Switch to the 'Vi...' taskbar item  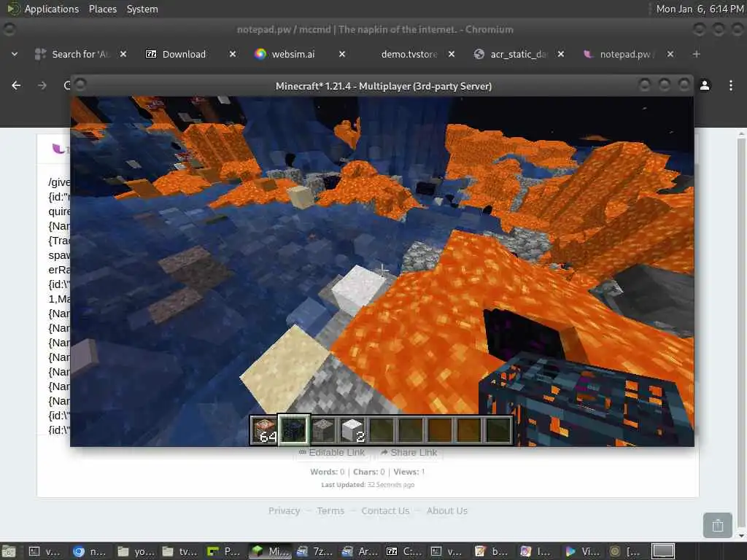pos(582,551)
